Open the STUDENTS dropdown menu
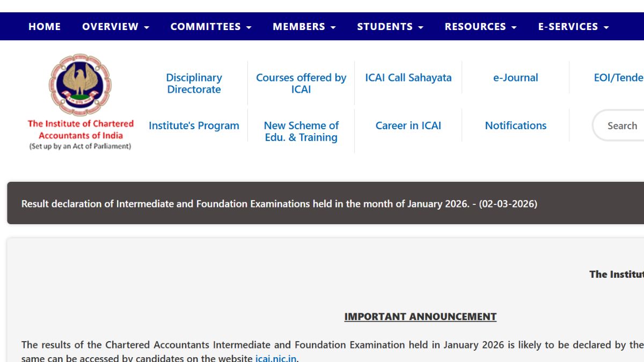The height and width of the screenshot is (362, 644). (x=390, y=27)
